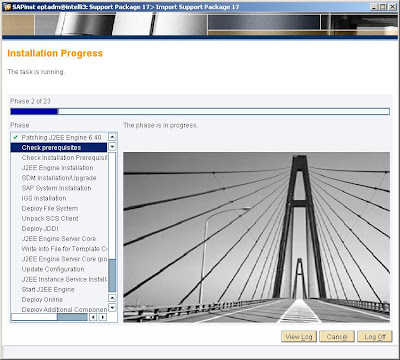Click the lower scroll up arrow near Deploy Online

click(x=112, y=298)
